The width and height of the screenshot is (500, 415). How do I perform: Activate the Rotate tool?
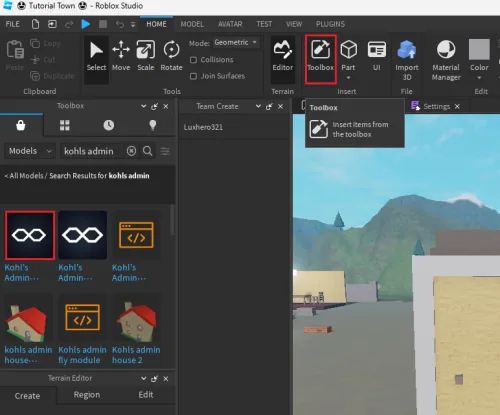point(171,56)
